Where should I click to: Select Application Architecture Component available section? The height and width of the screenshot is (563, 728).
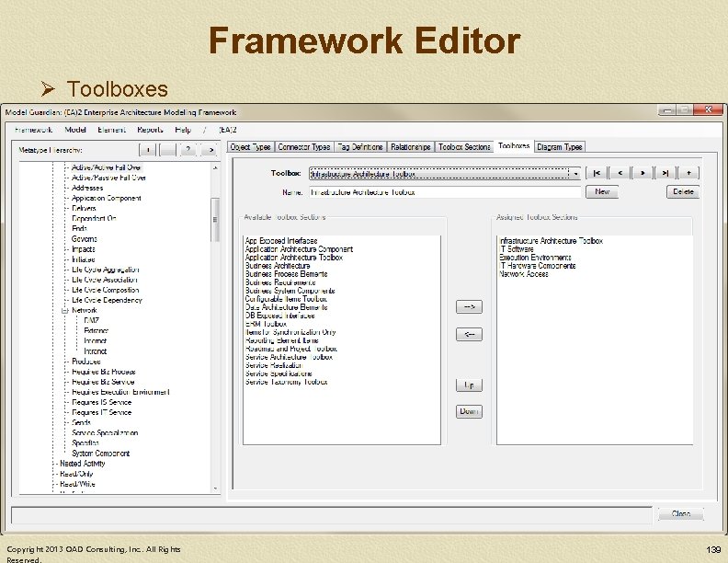(299, 249)
